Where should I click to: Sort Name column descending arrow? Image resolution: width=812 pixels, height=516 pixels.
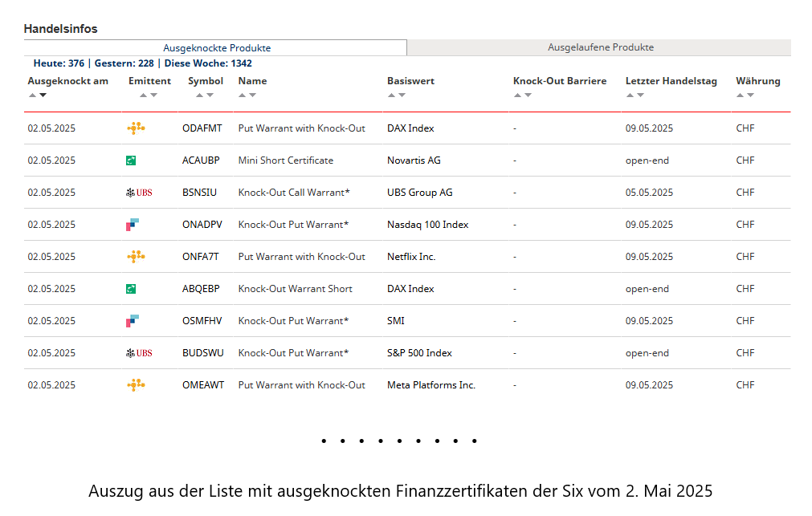(253, 95)
